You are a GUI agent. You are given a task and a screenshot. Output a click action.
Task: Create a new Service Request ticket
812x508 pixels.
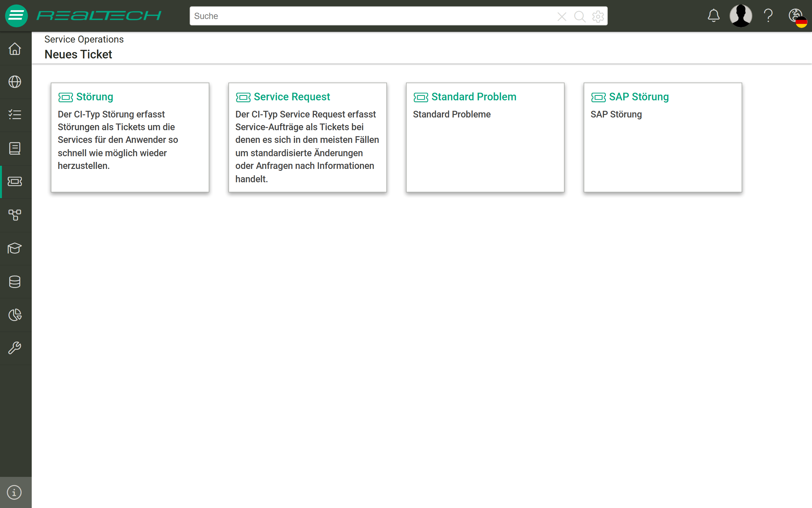[x=307, y=137]
